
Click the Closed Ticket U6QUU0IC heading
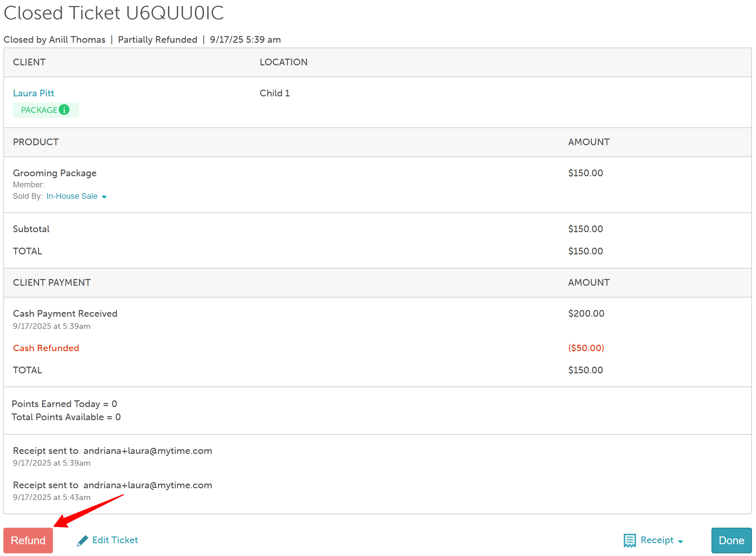point(114,13)
